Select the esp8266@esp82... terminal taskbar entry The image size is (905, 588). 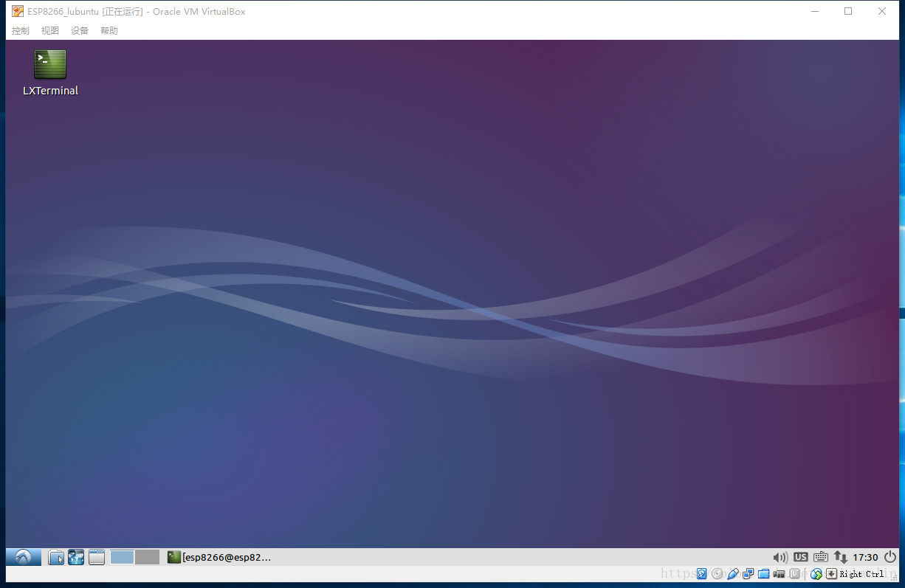219,557
